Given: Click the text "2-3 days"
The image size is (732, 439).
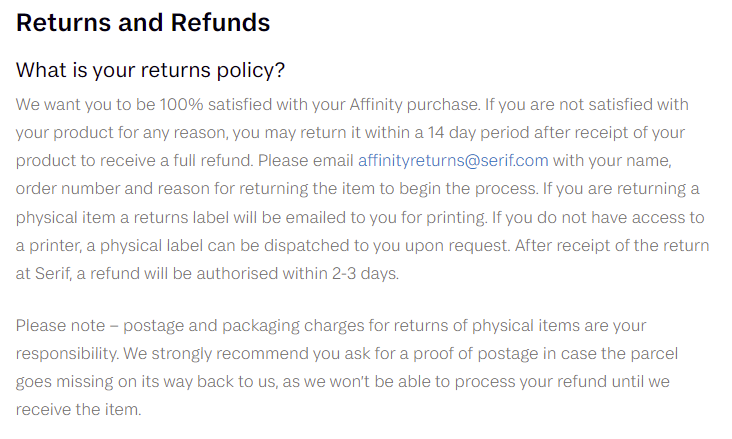Looking at the screenshot, I should click(x=365, y=274).
